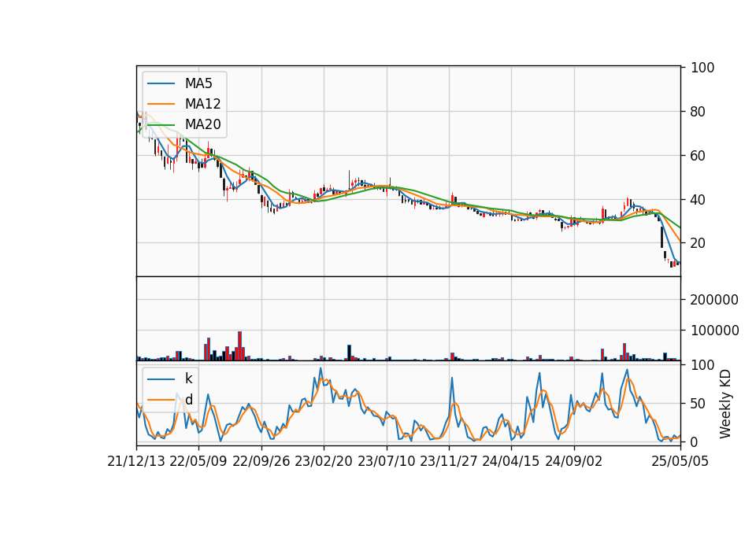Click the d legend entry
The image size is (756, 543).
[x=188, y=400]
